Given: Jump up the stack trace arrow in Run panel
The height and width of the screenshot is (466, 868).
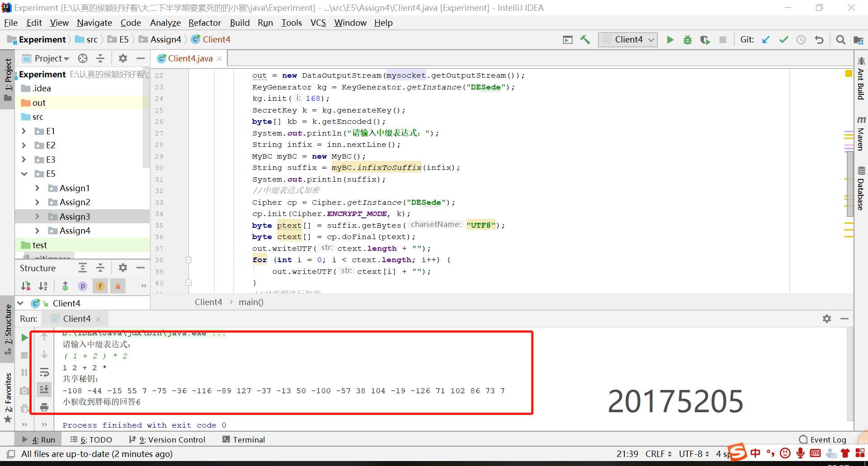Looking at the screenshot, I should 44,337.
